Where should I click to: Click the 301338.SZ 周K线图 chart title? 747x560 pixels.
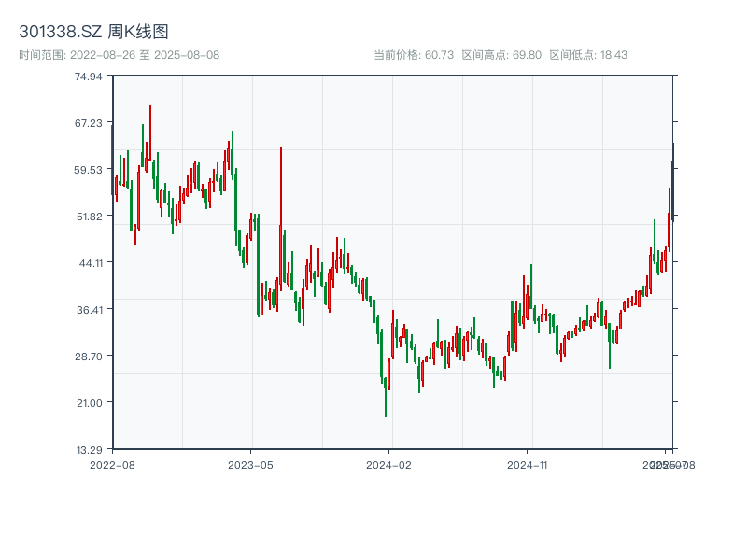pos(93,33)
